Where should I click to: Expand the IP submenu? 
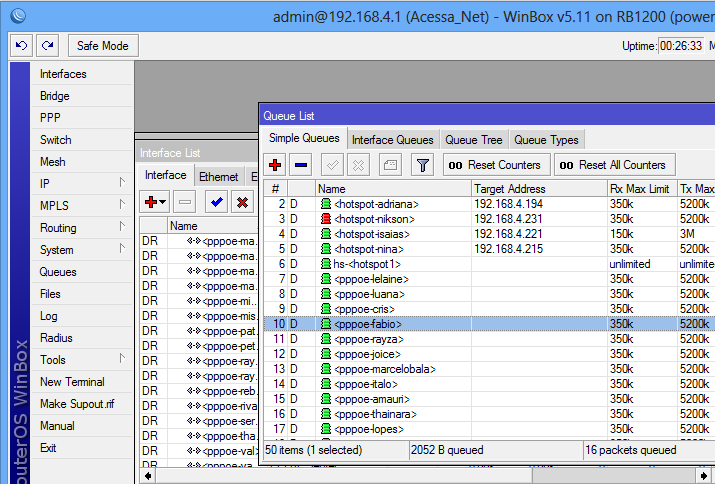tap(82, 184)
